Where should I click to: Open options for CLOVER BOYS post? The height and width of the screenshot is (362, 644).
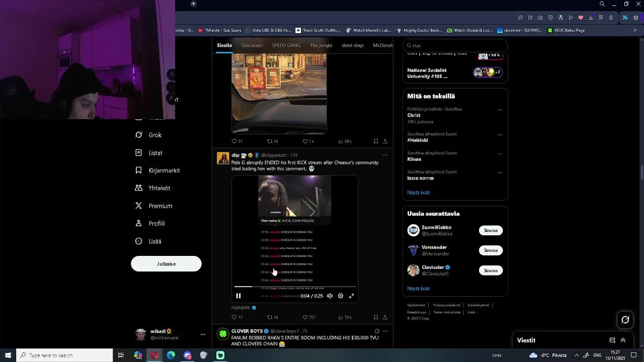(x=385, y=331)
